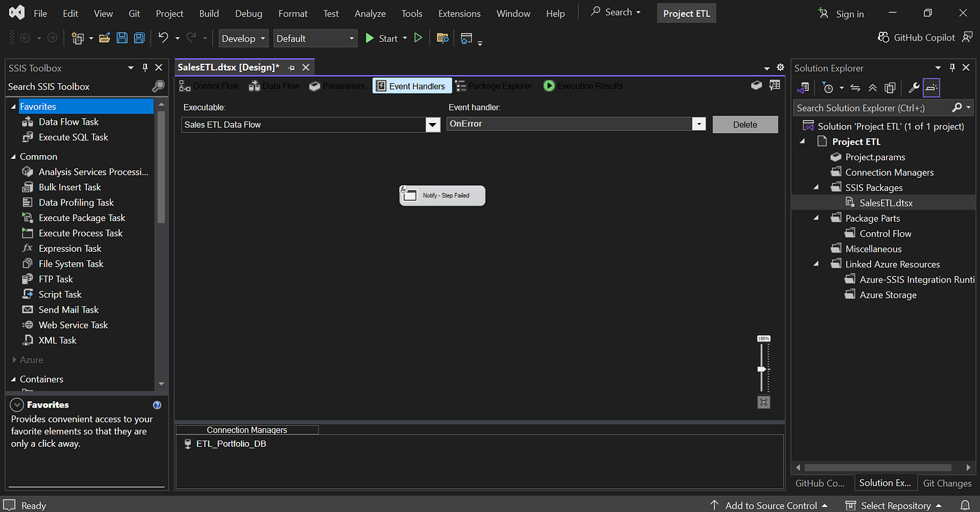980x512 pixels.
Task: Click Show All Files in Solution Explorer
Action: coord(890,87)
